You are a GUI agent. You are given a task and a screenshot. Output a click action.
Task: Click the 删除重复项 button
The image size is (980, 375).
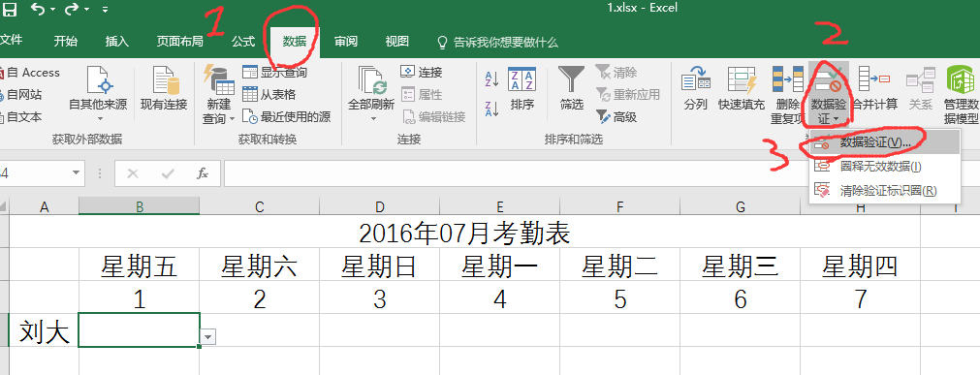click(787, 95)
